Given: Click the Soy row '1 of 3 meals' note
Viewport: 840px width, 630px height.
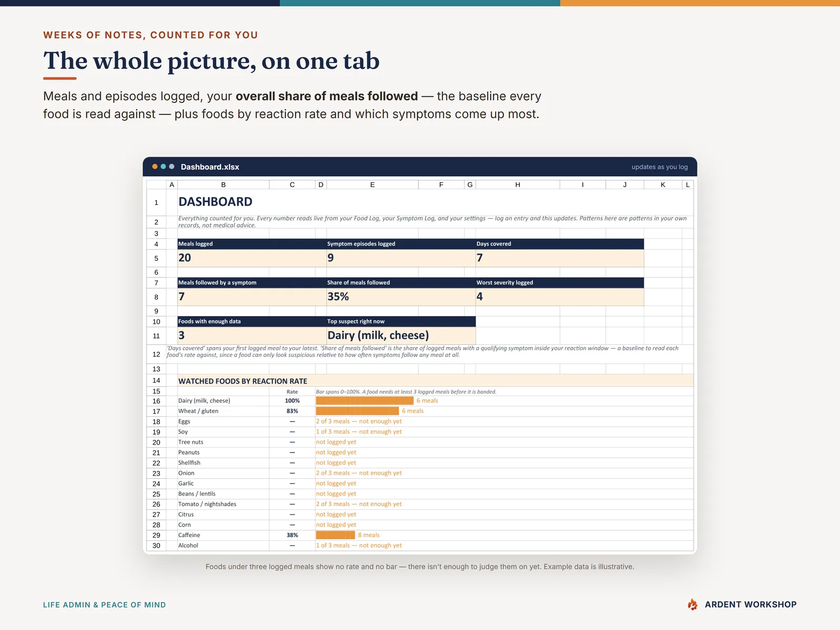Looking at the screenshot, I should tap(359, 432).
